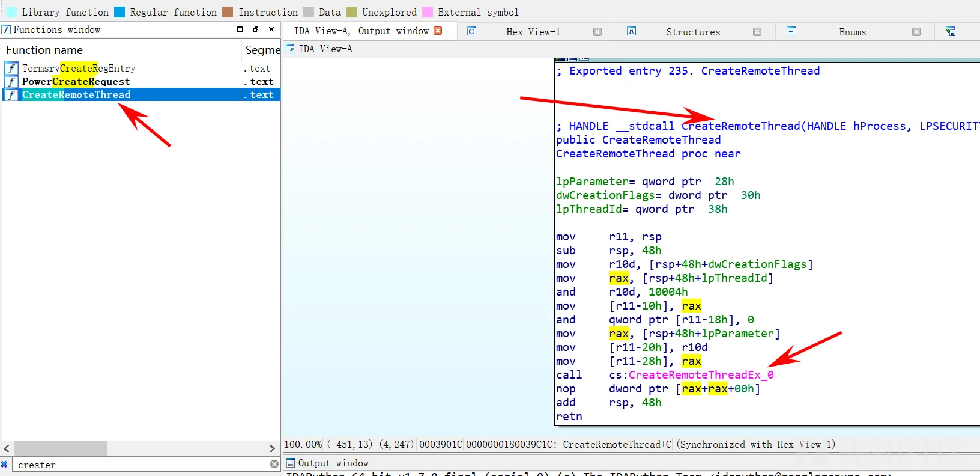Click the 'sub rsp, 48h' instruction

(x=609, y=251)
